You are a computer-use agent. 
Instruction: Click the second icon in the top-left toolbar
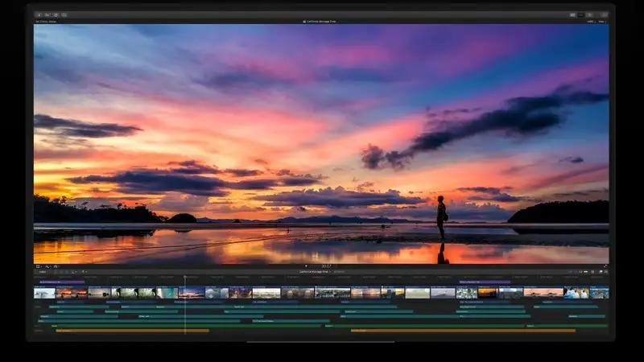click(47, 14)
